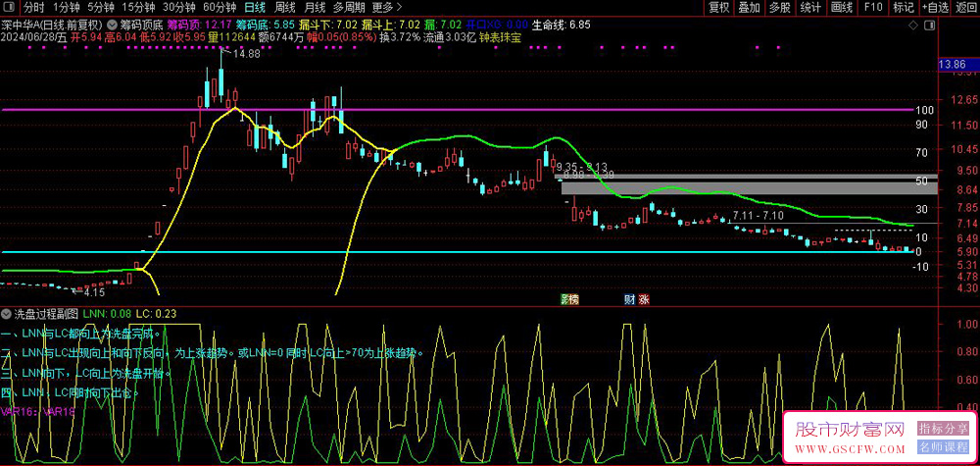Image resolution: width=980 pixels, height=466 pixels.
Task: Click the 漏斗上: 7.02 value label
Action: click(x=393, y=26)
